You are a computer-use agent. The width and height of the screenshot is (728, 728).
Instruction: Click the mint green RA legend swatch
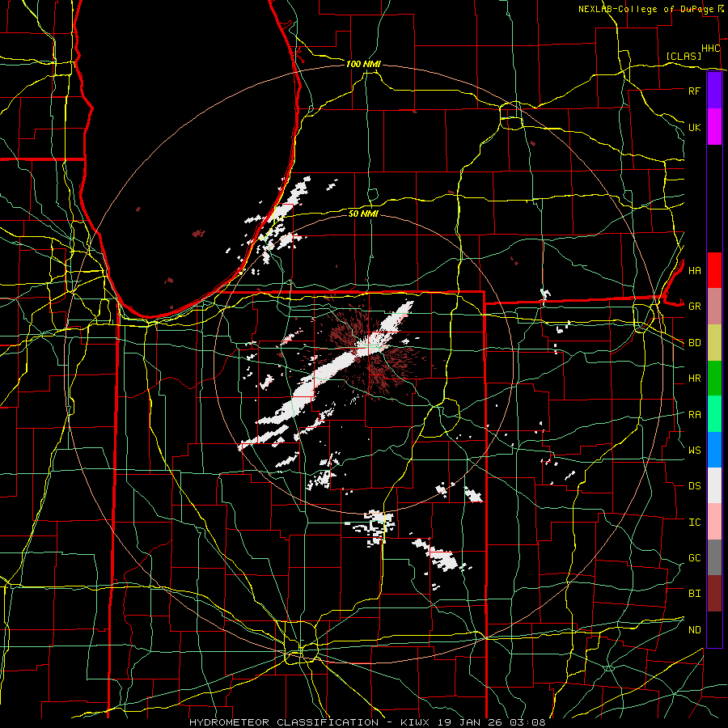(714, 414)
